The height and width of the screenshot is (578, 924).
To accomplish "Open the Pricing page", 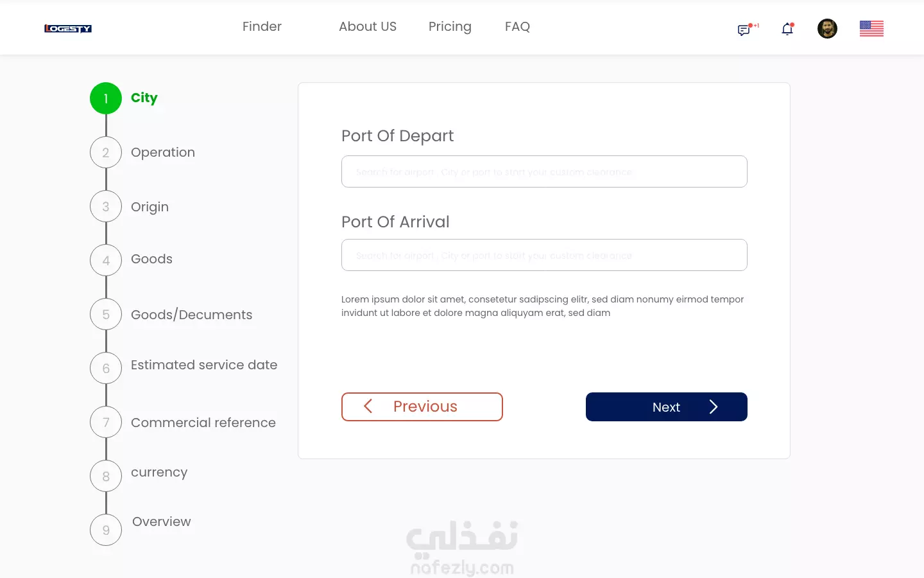I will (450, 26).
